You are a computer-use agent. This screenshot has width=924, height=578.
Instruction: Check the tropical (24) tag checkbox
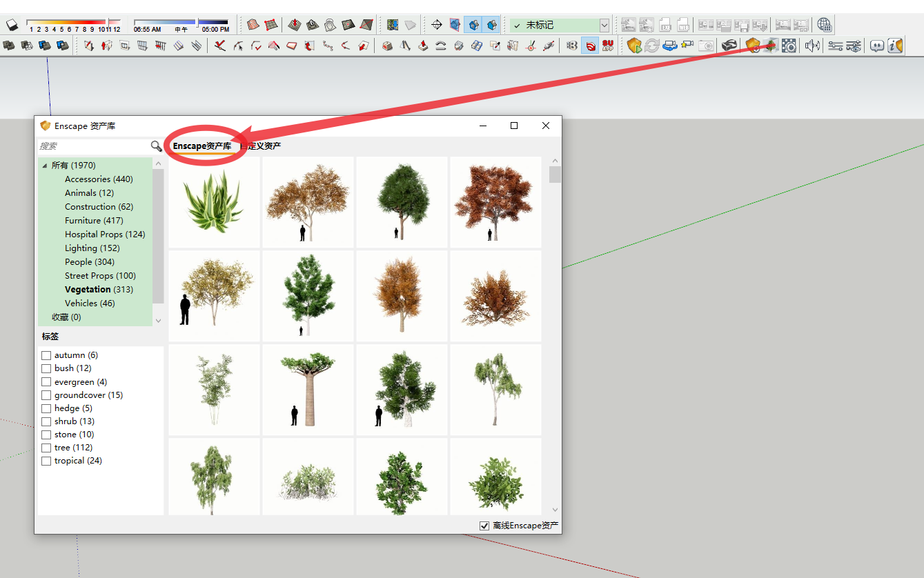(x=46, y=461)
